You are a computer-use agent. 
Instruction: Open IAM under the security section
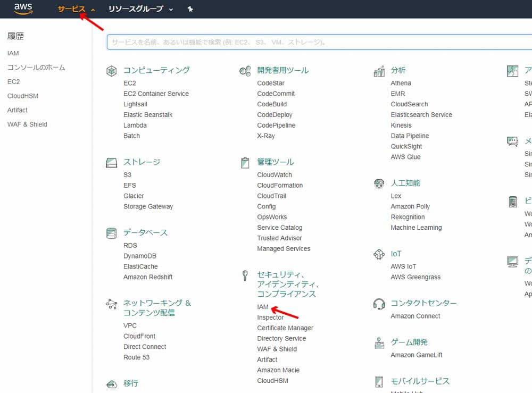[262, 307]
